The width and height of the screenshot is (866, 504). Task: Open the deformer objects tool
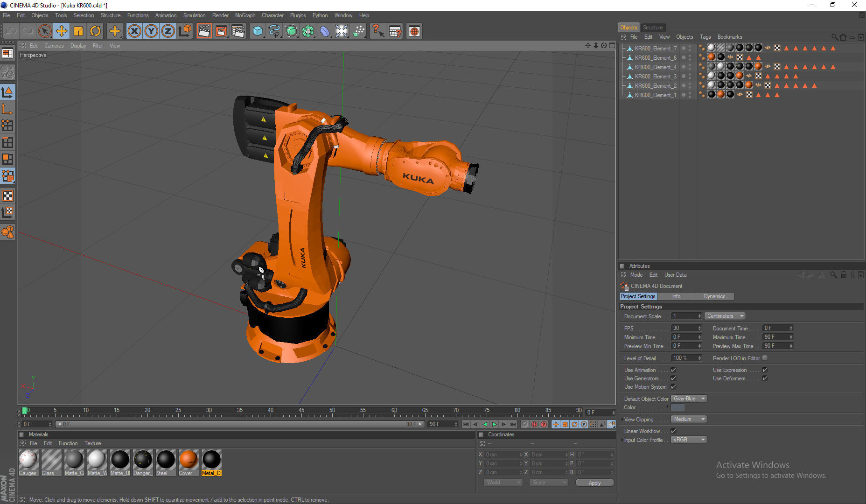click(x=325, y=31)
